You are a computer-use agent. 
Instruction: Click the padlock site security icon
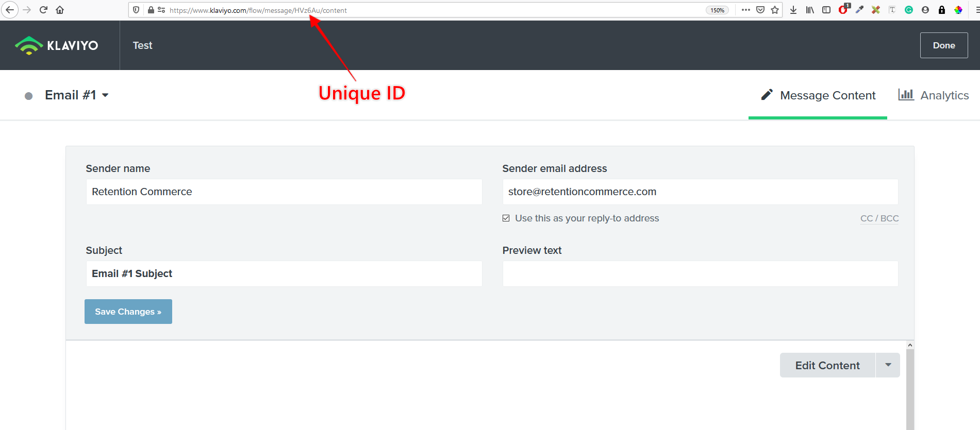point(151,10)
